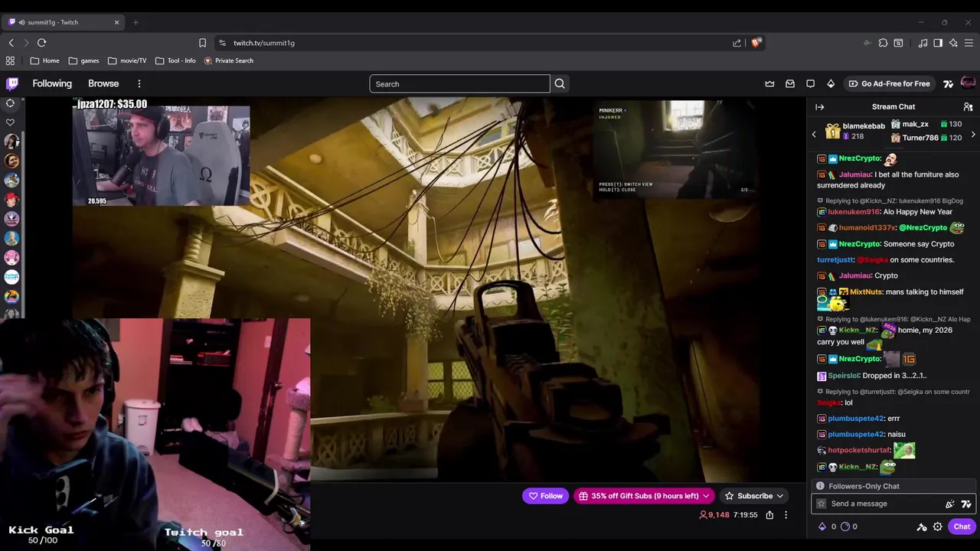Bookmark this page in address bar
Screen dimensions: 980x551
click(x=202, y=43)
